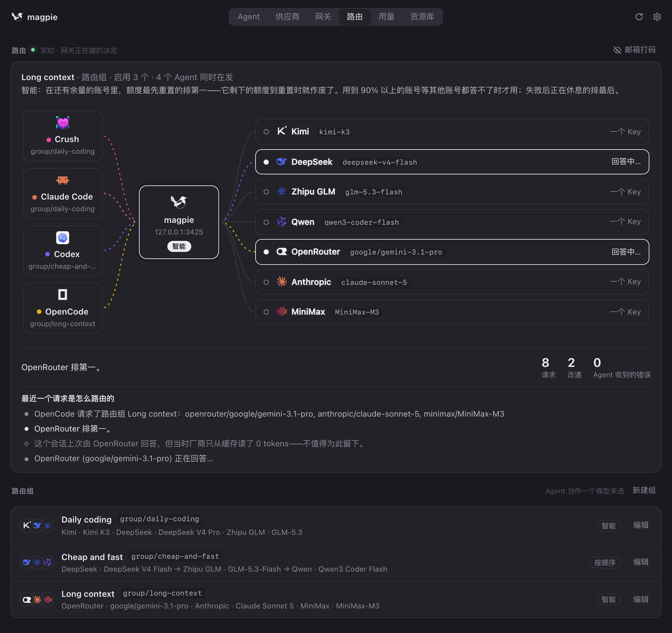Click the Anthropic icon in the Long context group row

[37, 599]
